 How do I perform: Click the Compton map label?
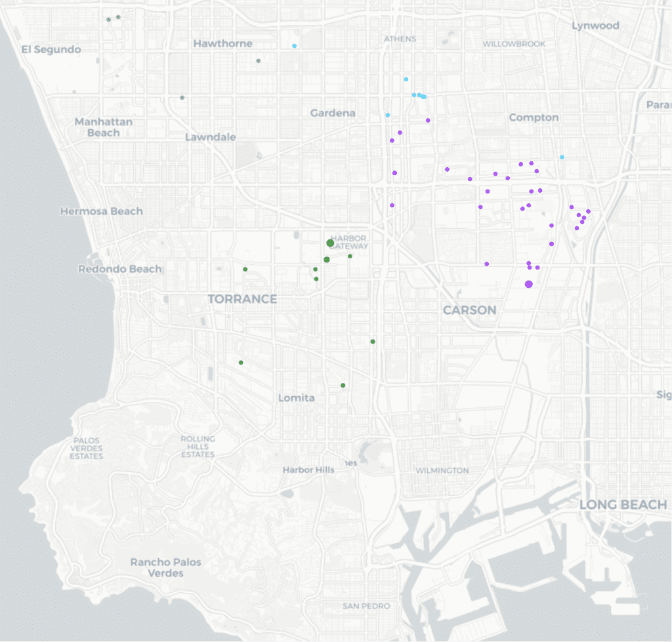(534, 117)
